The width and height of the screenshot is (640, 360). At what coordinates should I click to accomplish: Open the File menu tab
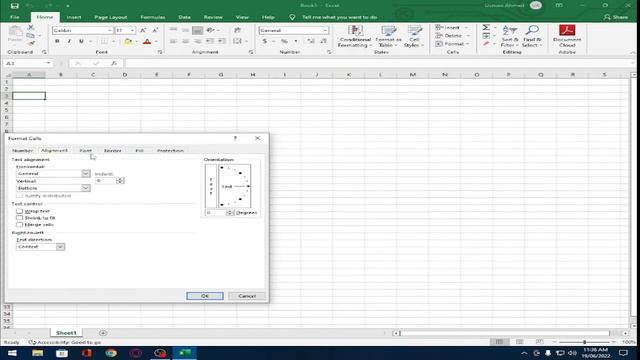click(15, 17)
